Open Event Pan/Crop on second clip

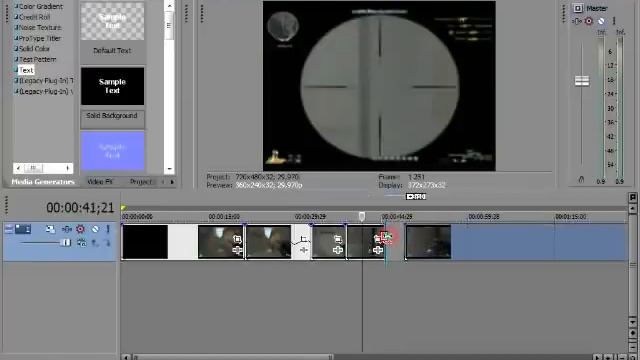tap(237, 239)
